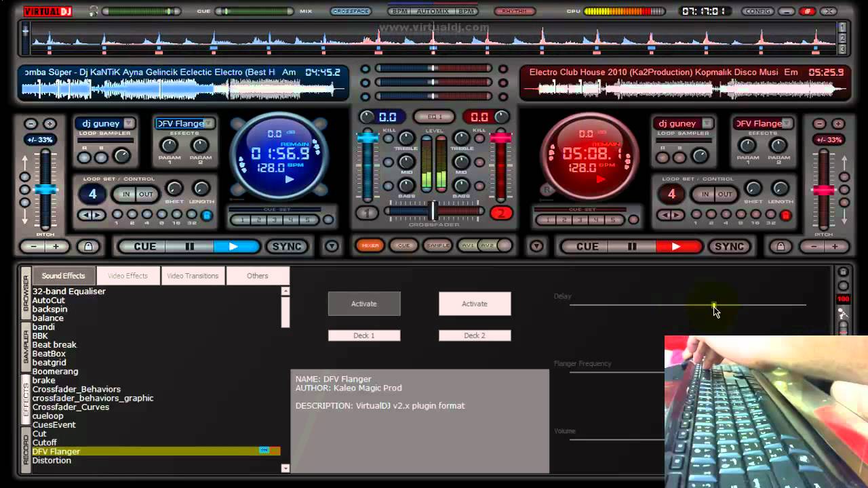Pause the right deck playback
Image resolution: width=868 pixels, height=488 pixels.
[x=632, y=247]
